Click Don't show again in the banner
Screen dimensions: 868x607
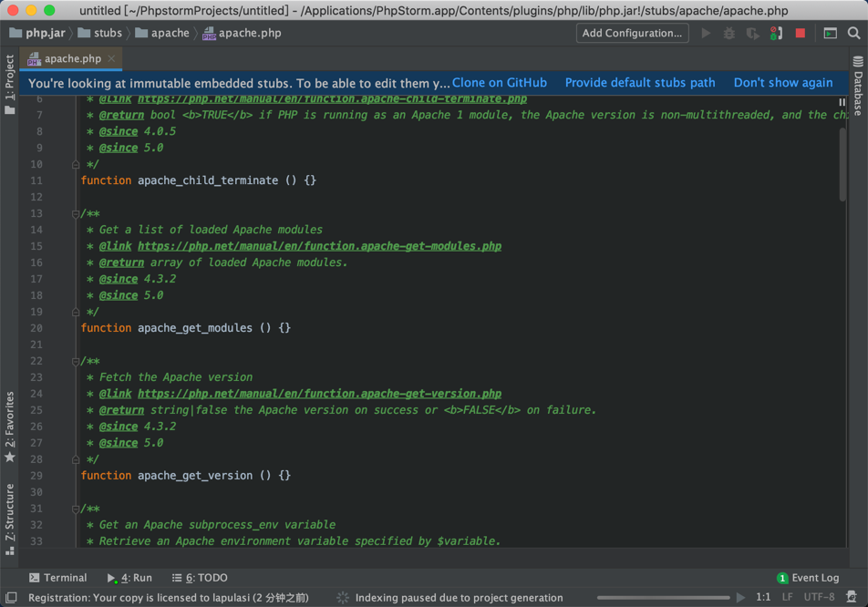(783, 82)
